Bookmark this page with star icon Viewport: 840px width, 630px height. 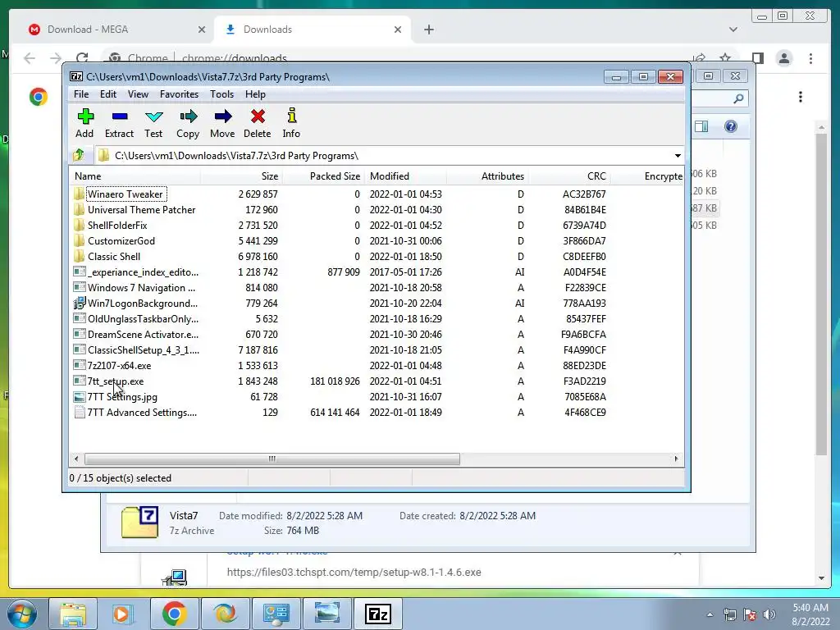pos(725,58)
